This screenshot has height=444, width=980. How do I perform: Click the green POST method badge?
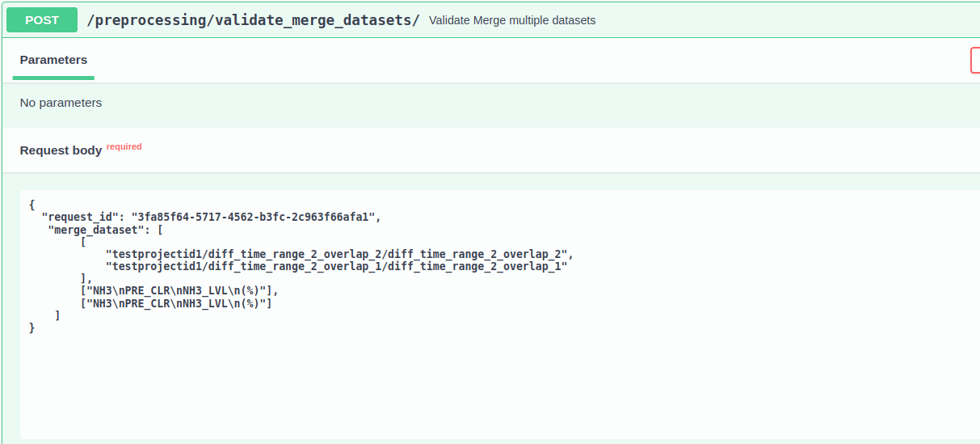point(42,20)
